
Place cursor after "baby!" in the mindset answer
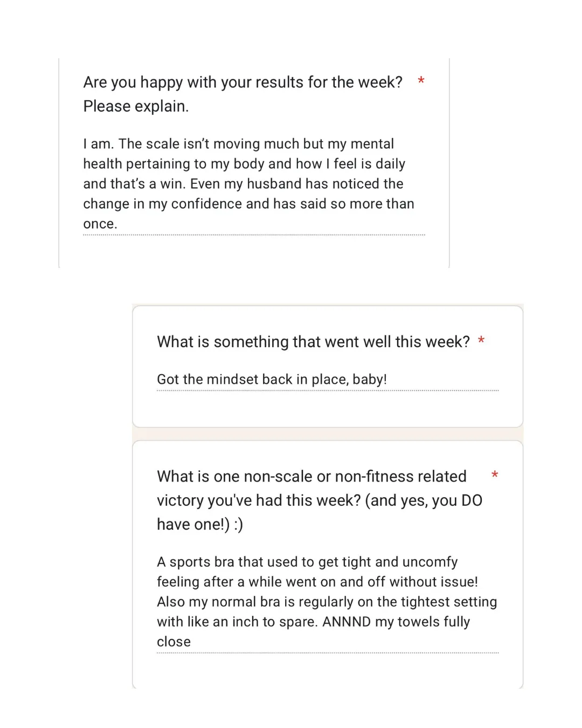(388, 380)
